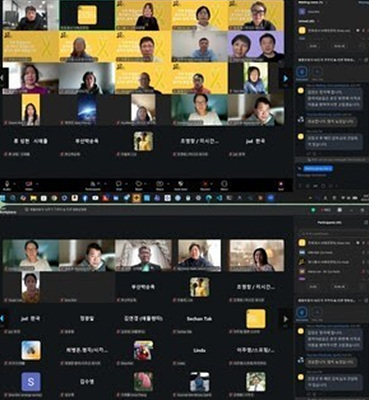Expand caret next to Chat icon

[x=126, y=184]
